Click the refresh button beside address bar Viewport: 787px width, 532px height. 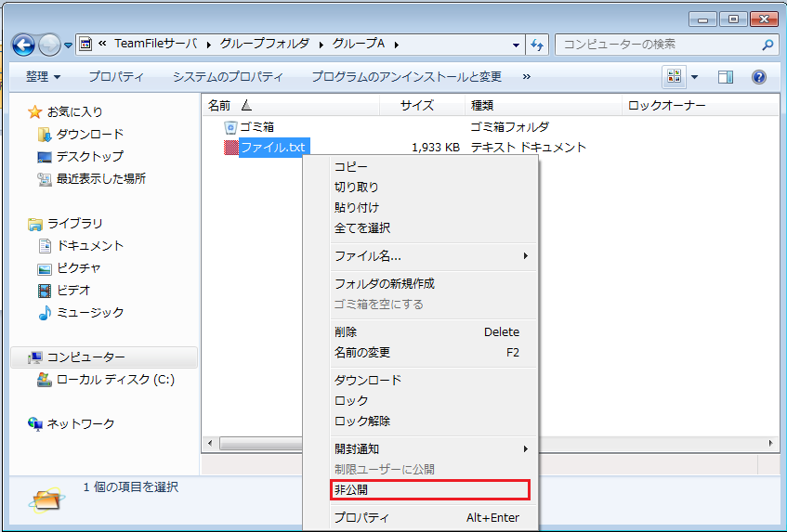536,44
